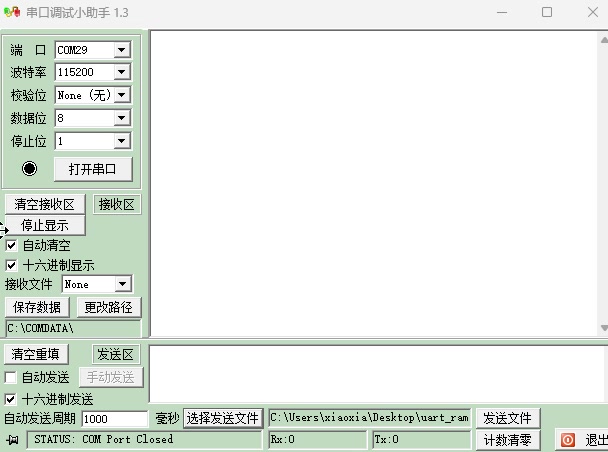
Task: Open the COM29 port dropdown
Action: [121, 50]
